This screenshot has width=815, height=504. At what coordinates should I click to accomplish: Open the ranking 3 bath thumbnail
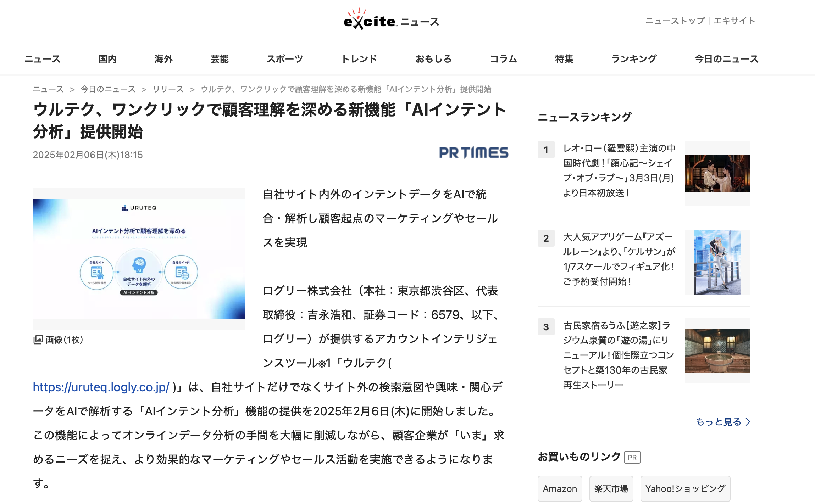(x=718, y=351)
